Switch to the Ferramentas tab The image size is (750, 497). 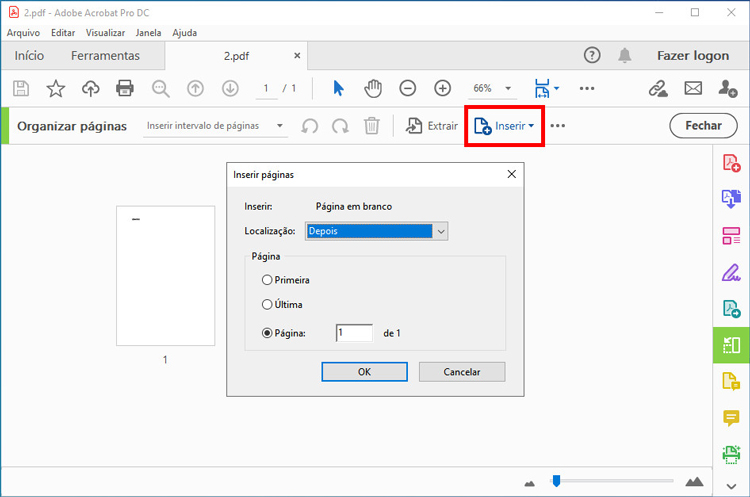(x=105, y=55)
